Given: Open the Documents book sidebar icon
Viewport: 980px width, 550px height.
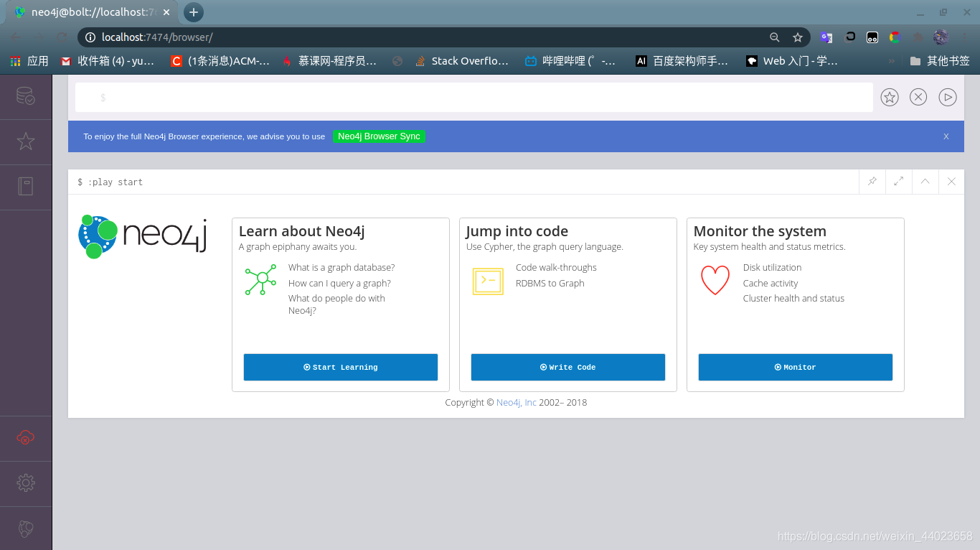Looking at the screenshot, I should coord(26,187).
